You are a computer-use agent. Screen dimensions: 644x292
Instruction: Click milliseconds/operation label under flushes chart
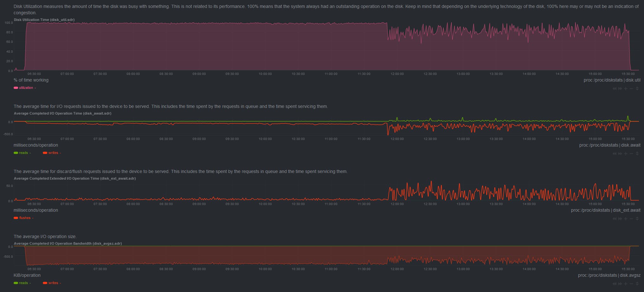[36, 210]
